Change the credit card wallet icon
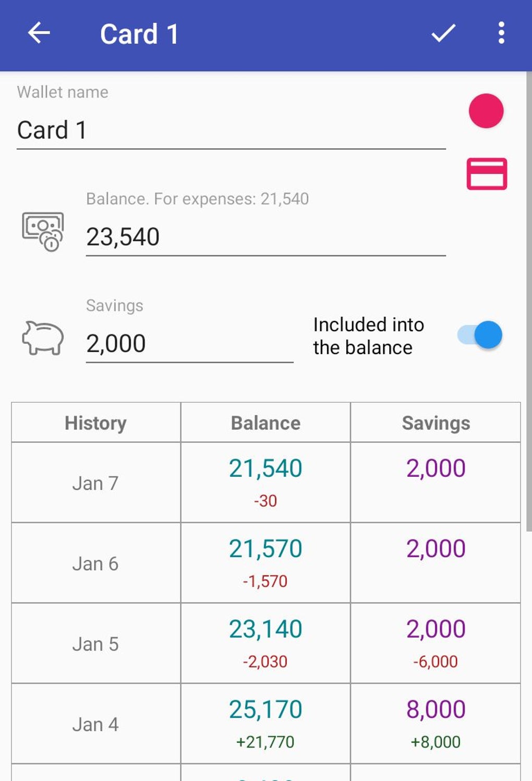Image resolution: width=532 pixels, height=781 pixels. (x=487, y=174)
